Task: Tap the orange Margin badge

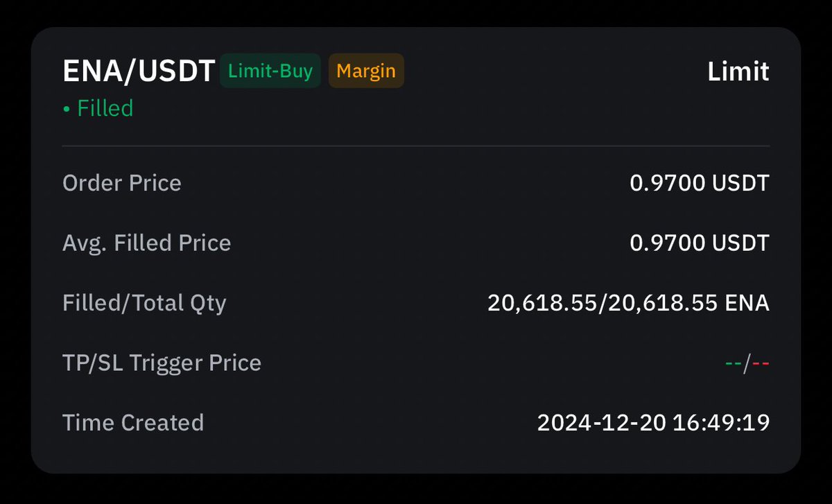Action: point(366,71)
